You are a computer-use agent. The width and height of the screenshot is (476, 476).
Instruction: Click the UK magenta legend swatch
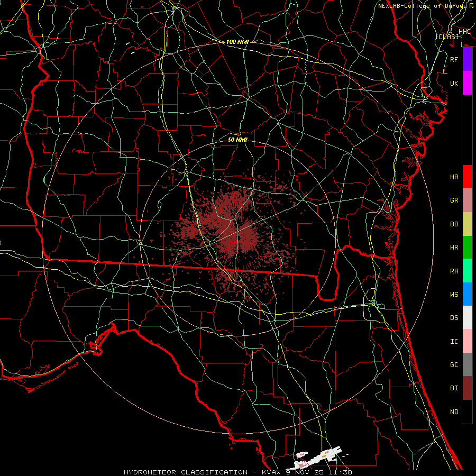(x=467, y=83)
